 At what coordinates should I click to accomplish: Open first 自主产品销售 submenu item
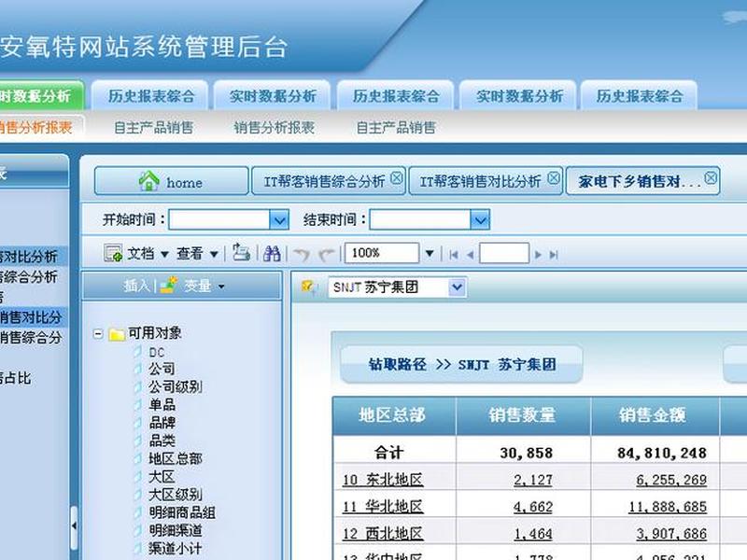[x=153, y=127]
